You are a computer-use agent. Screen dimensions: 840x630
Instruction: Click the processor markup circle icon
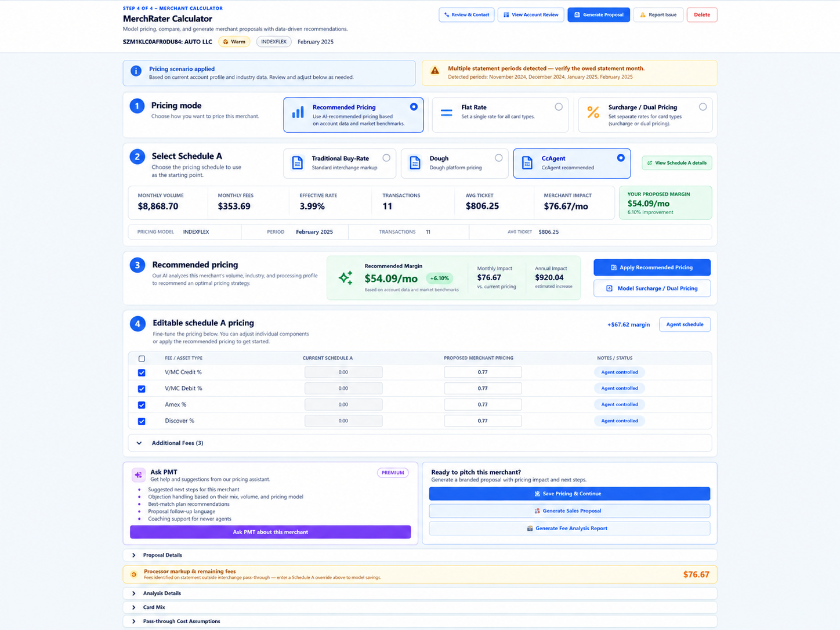pos(134,574)
